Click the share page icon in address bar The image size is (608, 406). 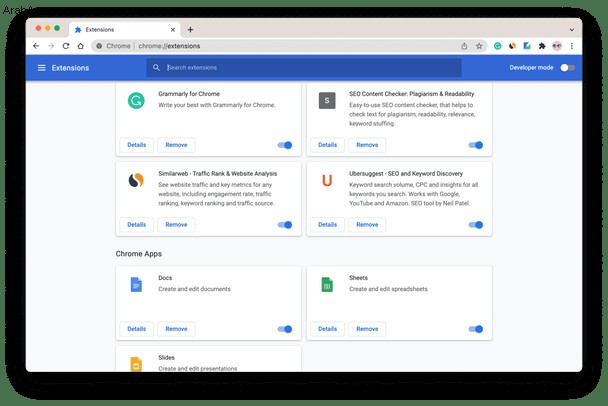pos(464,46)
